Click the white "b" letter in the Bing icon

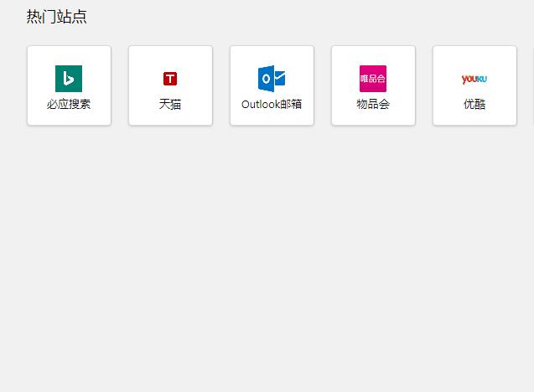click(69, 79)
